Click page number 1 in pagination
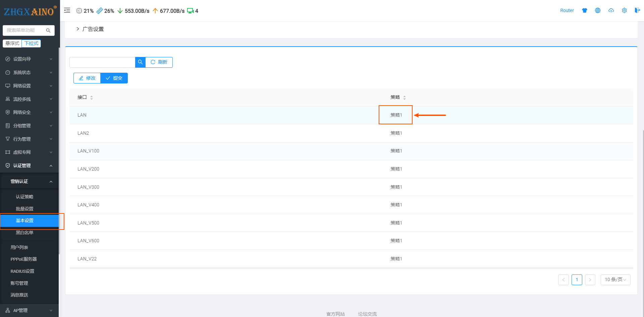Screen dimensions: 644x317 pos(577,279)
